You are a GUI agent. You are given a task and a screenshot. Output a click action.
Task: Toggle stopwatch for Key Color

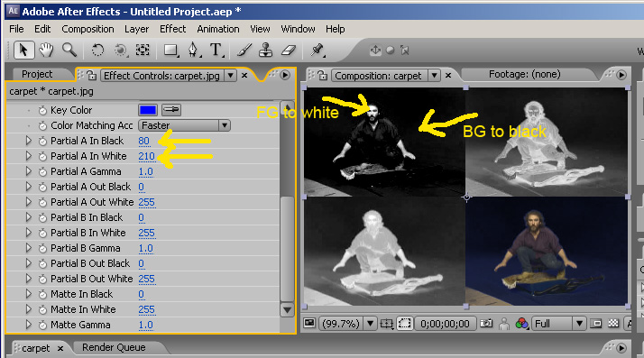[42, 110]
